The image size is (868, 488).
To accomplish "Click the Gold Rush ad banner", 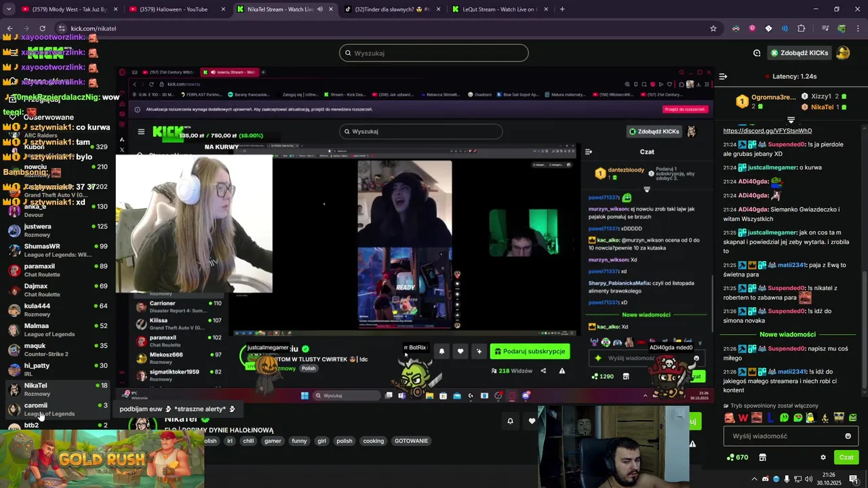I will (102, 459).
